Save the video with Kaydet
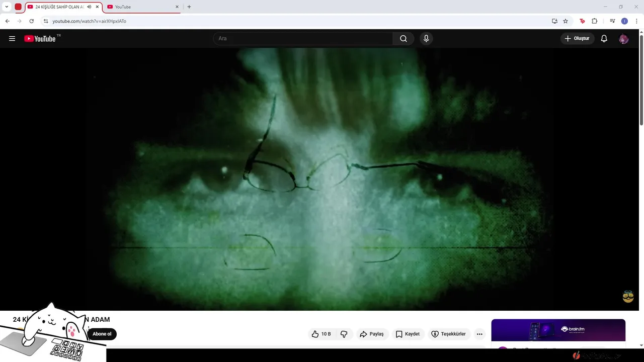The width and height of the screenshot is (644, 362). pos(408,334)
